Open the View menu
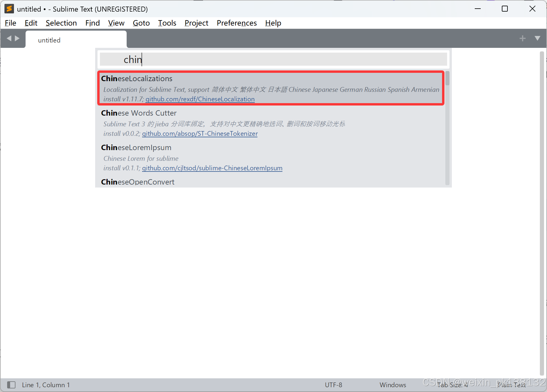The width and height of the screenshot is (547, 392). (116, 23)
